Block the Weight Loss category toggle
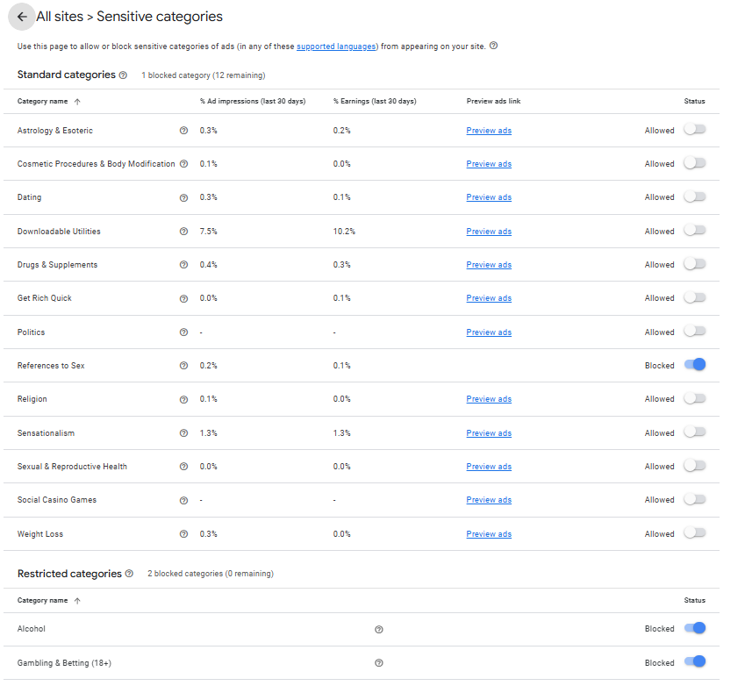 pyautogui.click(x=694, y=532)
